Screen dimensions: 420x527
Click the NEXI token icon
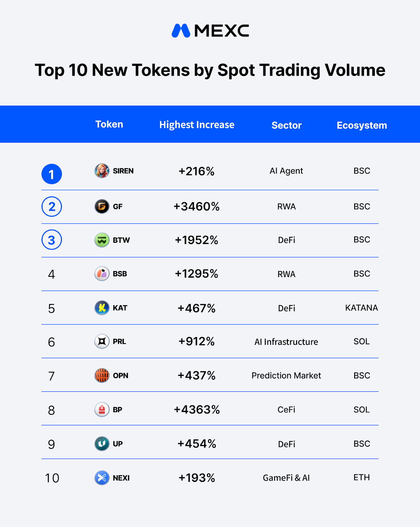coord(102,478)
